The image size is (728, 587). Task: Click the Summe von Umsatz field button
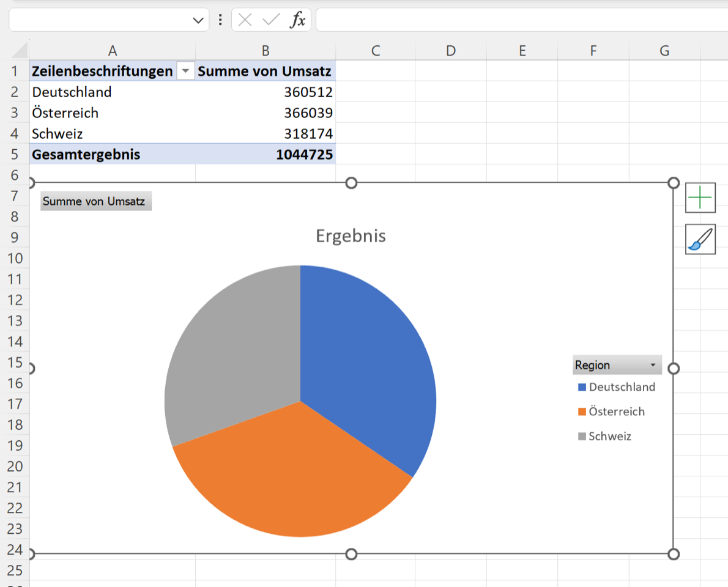tap(96, 201)
